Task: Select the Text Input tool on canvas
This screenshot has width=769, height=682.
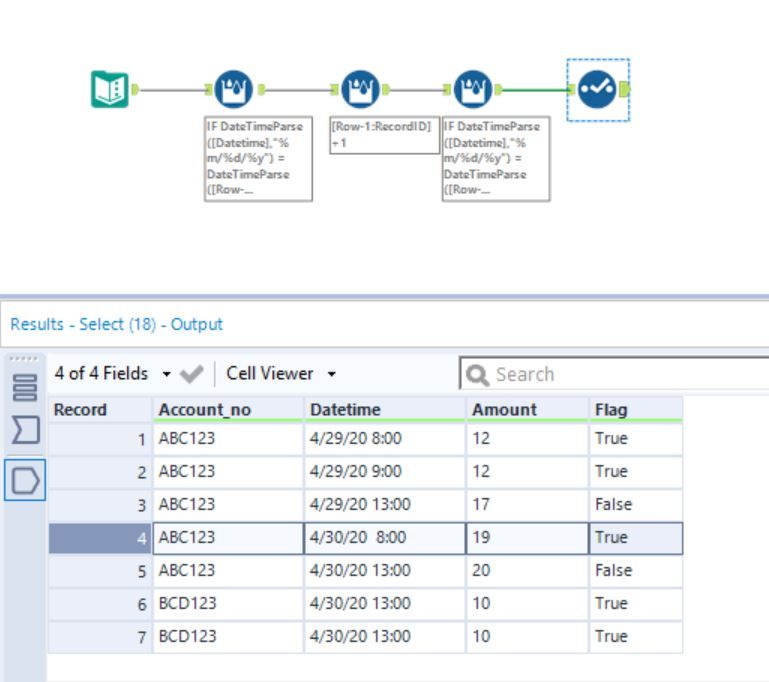Action: pyautogui.click(x=110, y=89)
